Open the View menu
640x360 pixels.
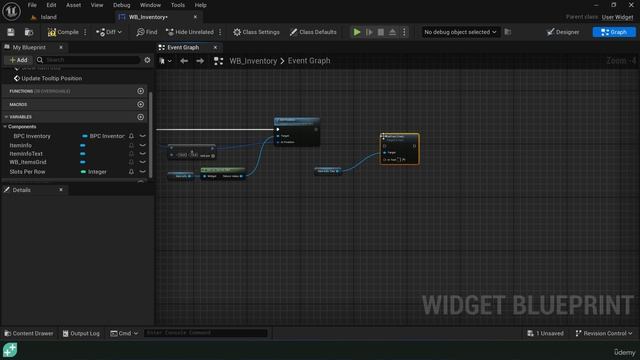pyautogui.click(x=97, y=5)
